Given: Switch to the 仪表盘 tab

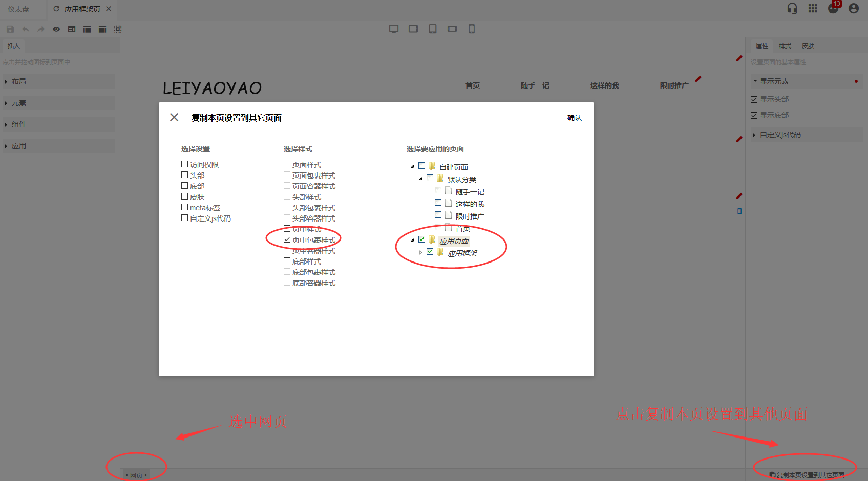Looking at the screenshot, I should [18, 9].
